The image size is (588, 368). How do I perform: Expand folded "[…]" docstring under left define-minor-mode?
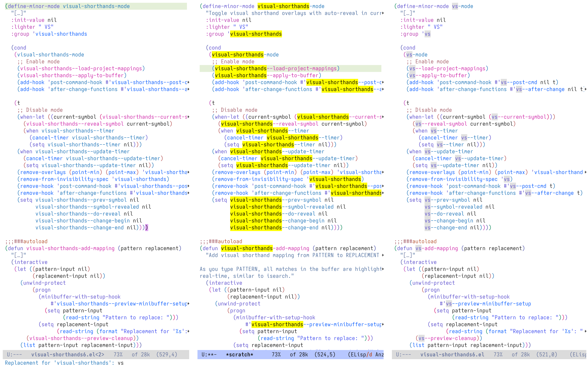[x=19, y=13]
